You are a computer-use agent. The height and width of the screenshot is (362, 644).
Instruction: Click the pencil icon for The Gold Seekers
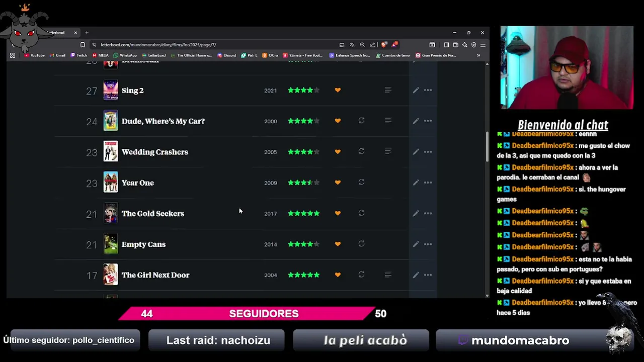click(416, 213)
